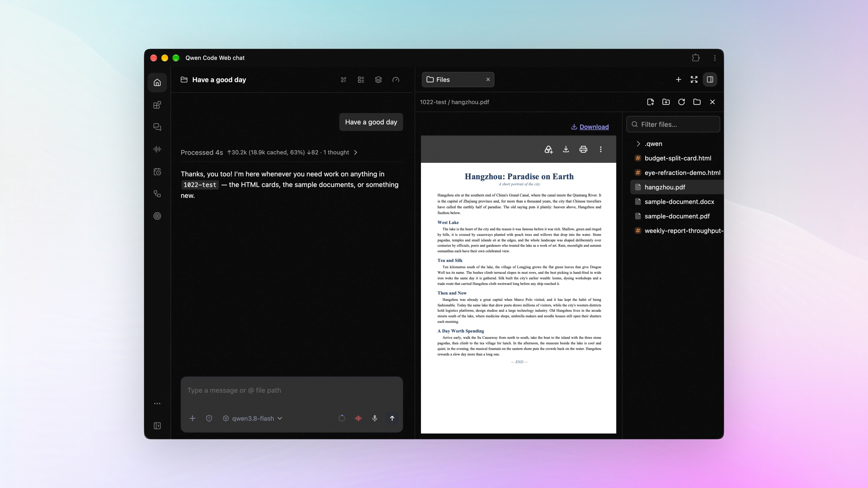Click the send arrow button
Screen dimensions: 868x488
[x=392, y=418]
